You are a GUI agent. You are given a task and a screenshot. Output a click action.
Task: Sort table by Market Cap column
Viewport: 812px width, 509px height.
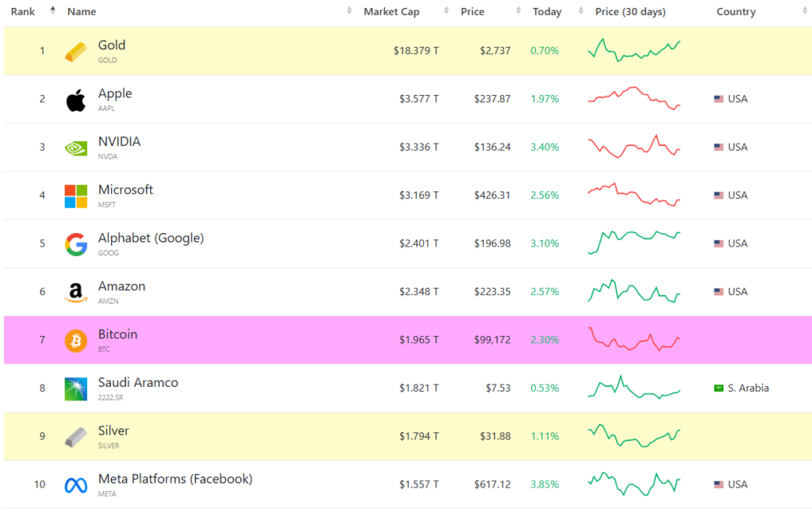click(x=392, y=12)
